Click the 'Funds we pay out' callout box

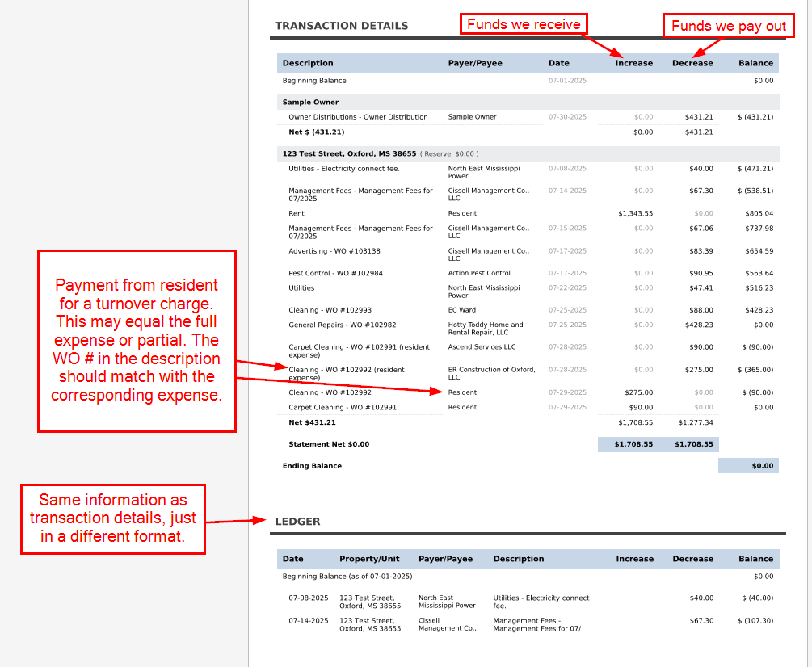[728, 26]
